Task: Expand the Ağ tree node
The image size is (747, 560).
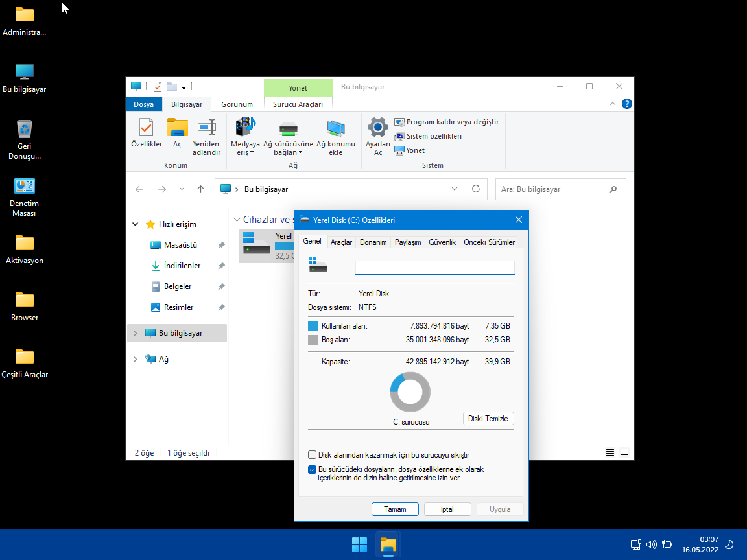Action: click(135, 359)
